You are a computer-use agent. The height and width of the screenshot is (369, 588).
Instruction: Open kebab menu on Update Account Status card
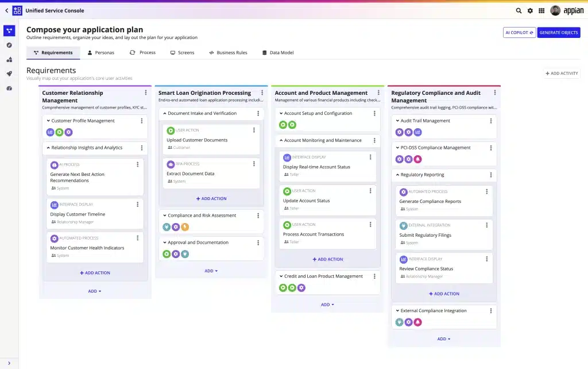pyautogui.click(x=370, y=191)
